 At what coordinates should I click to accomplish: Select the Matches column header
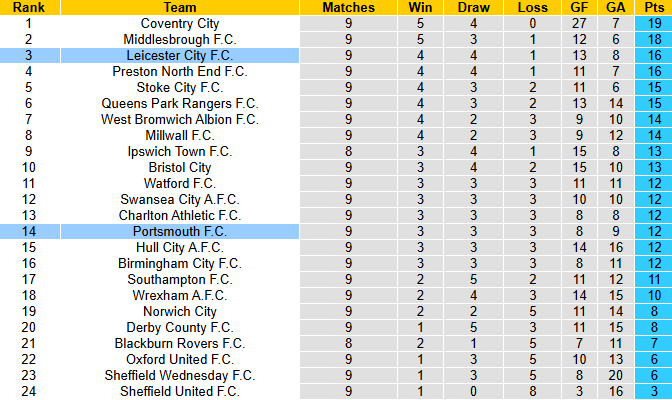tap(349, 7)
